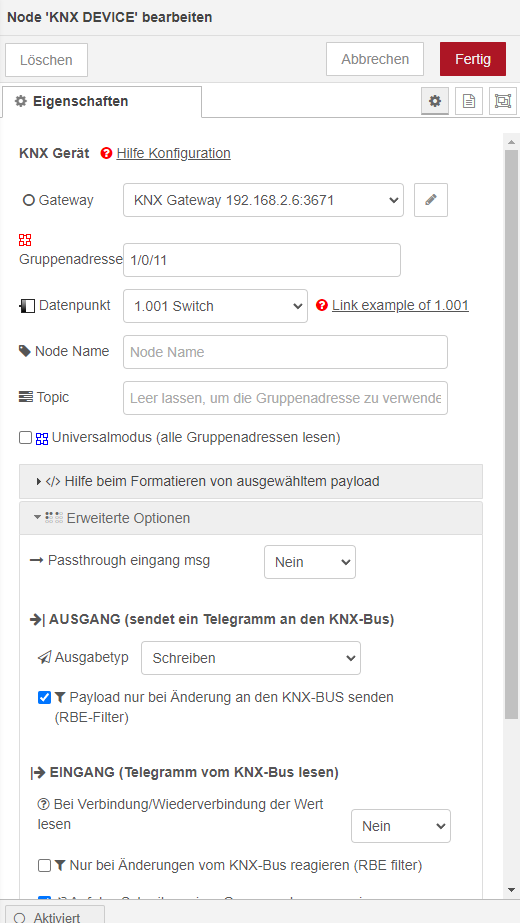This screenshot has height=923, width=520.
Task: Open the Datenpunkt 1.001 Switch dropdown
Action: 216,306
